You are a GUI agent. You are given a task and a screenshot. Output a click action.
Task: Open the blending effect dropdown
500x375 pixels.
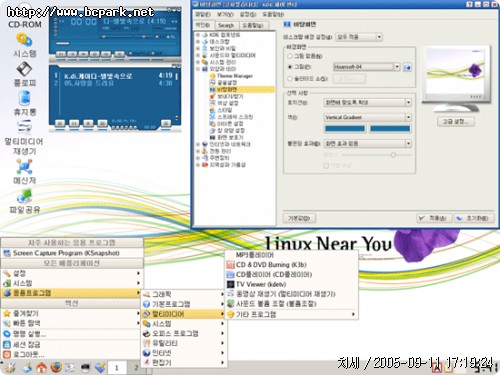[x=368, y=144]
